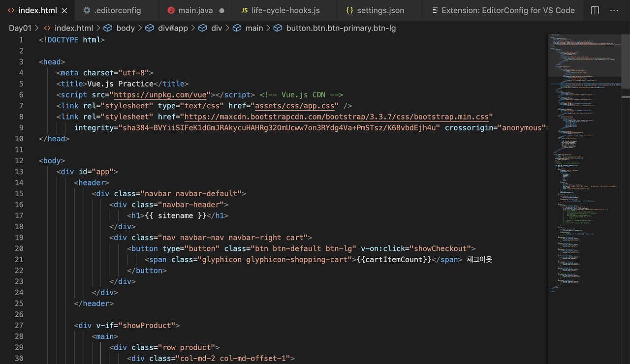Click the {{cartItemCount}} expression

point(394,260)
